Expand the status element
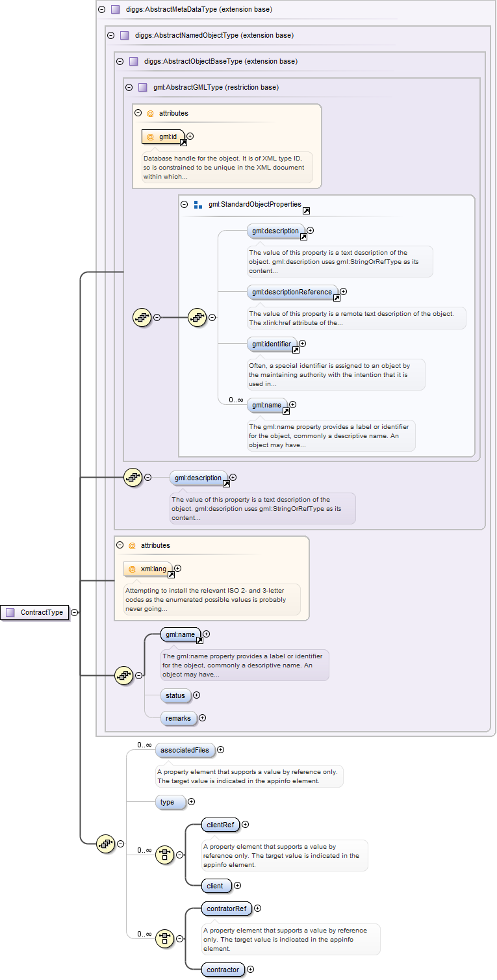The height and width of the screenshot is (980, 497). (x=197, y=695)
